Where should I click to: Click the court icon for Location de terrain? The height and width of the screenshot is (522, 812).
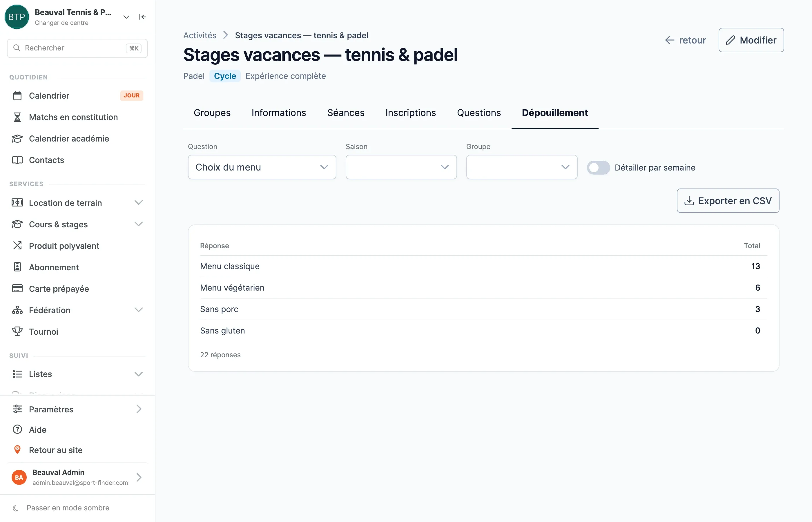click(x=17, y=203)
